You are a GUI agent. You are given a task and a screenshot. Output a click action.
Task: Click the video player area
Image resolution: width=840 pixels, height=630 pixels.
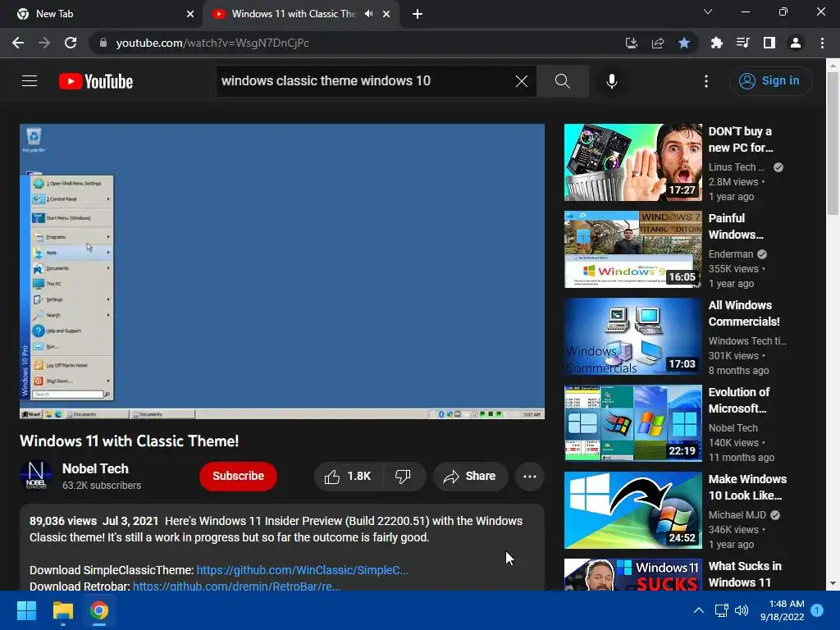tap(282, 271)
